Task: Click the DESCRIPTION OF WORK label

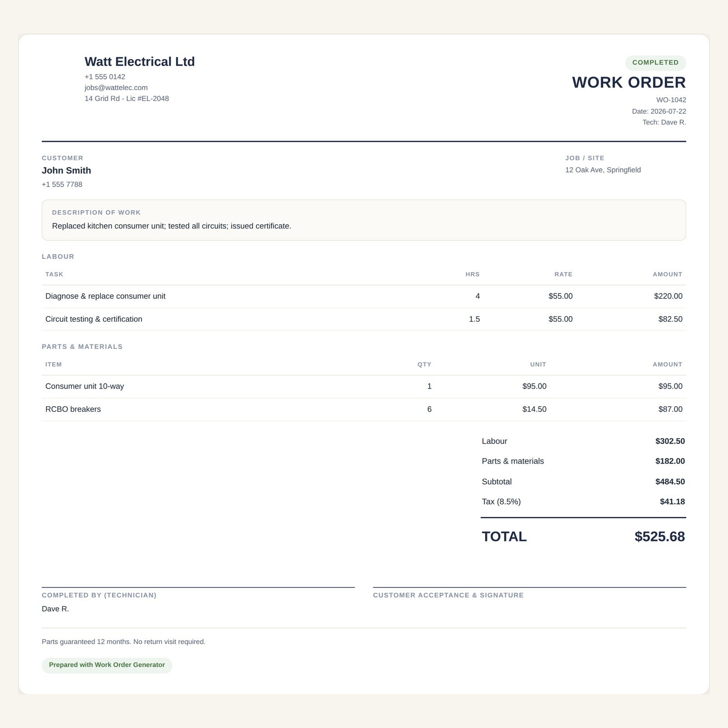Action: (96, 212)
